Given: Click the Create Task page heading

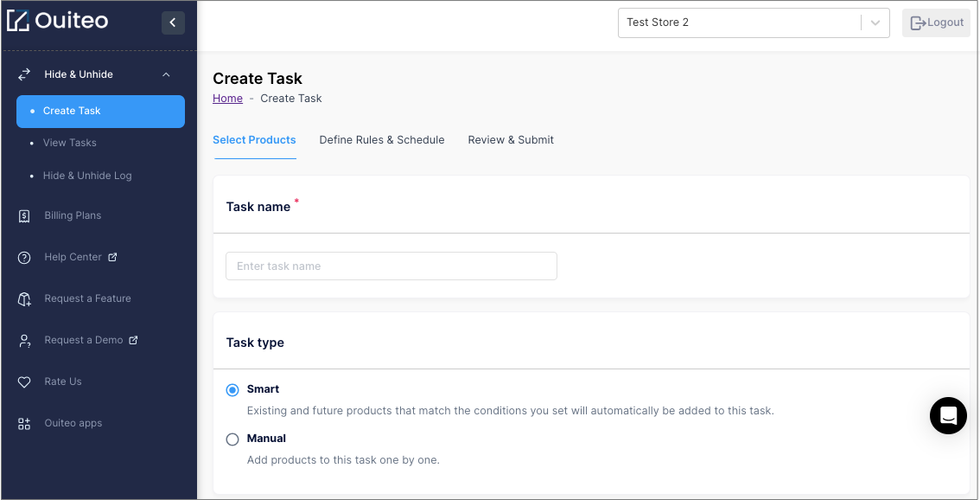Looking at the screenshot, I should click(x=258, y=79).
